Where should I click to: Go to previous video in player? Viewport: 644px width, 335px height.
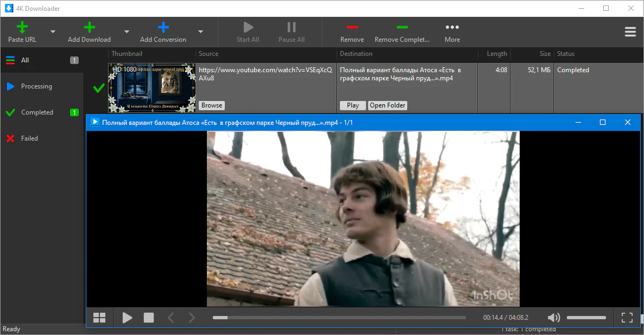click(171, 318)
